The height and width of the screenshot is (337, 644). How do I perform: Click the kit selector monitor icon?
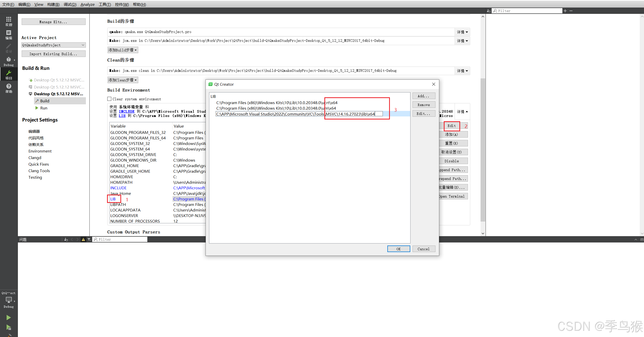pos(9,300)
